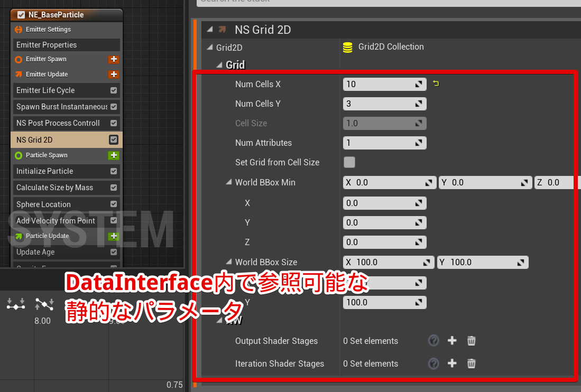This screenshot has height=392, width=581.
Task: Edit the Num Attributes value field
Action: click(x=385, y=143)
